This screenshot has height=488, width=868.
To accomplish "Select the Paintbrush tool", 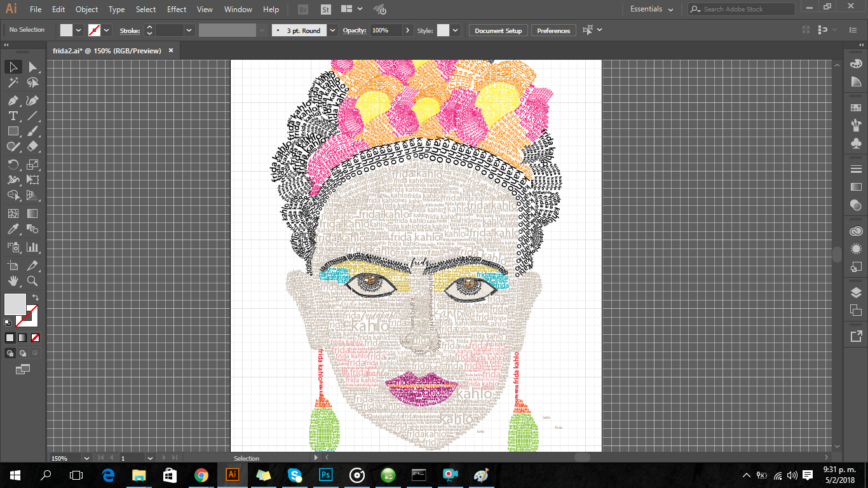I will tap(32, 131).
